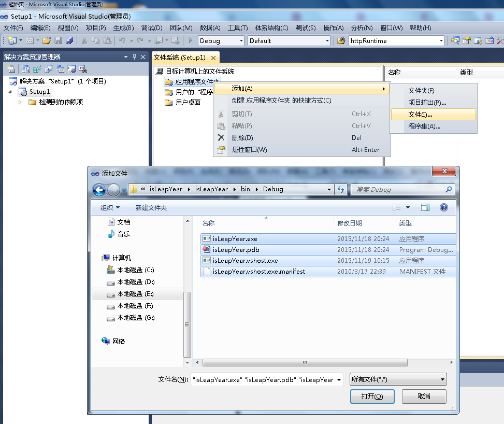The image size is (504, 424).
Task: Open the Solution Explorer toolbar icon
Action: coord(455,40)
